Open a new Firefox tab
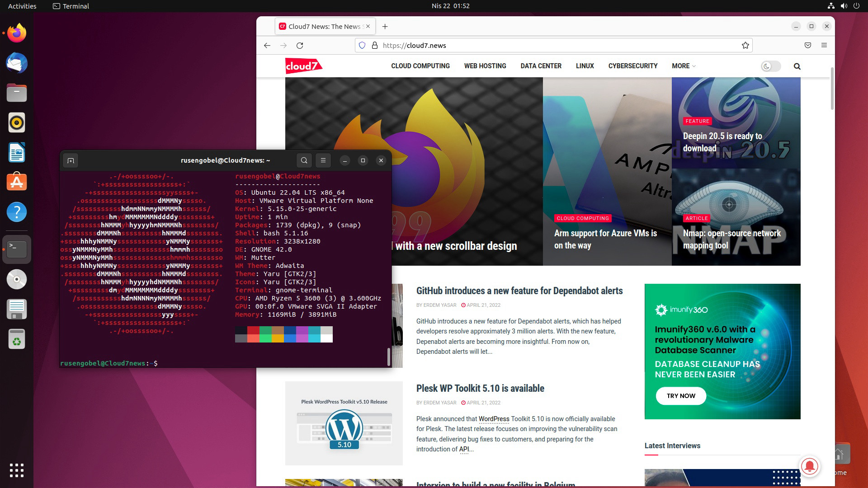The height and width of the screenshot is (488, 868). (385, 26)
